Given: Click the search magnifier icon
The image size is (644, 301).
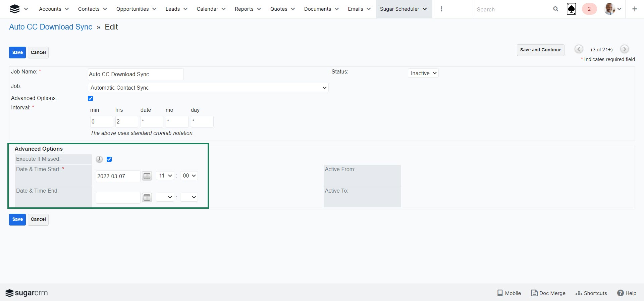Looking at the screenshot, I should click(x=555, y=9).
